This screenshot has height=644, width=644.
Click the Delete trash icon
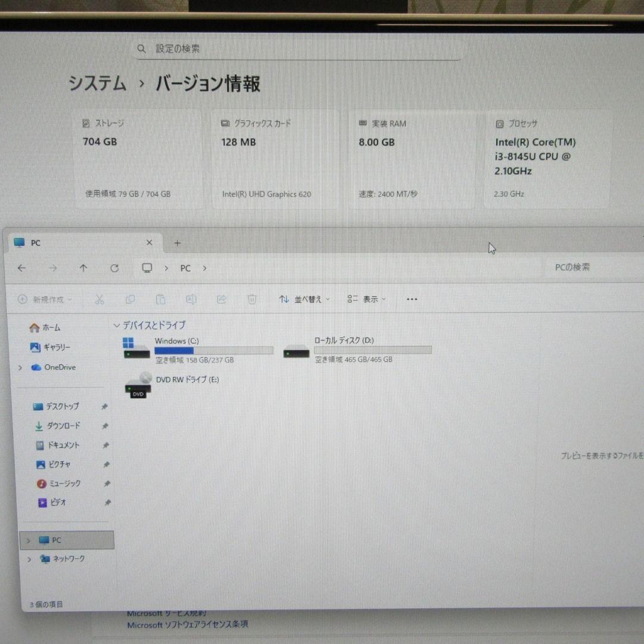(x=252, y=299)
